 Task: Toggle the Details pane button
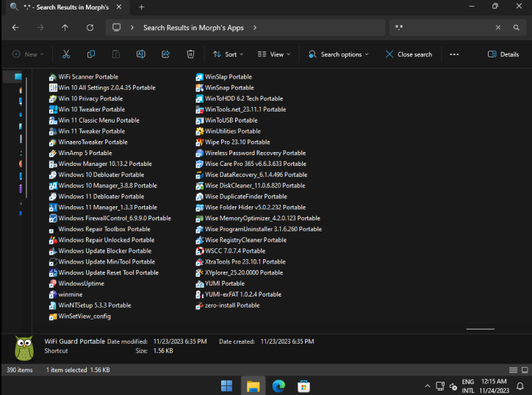click(503, 54)
